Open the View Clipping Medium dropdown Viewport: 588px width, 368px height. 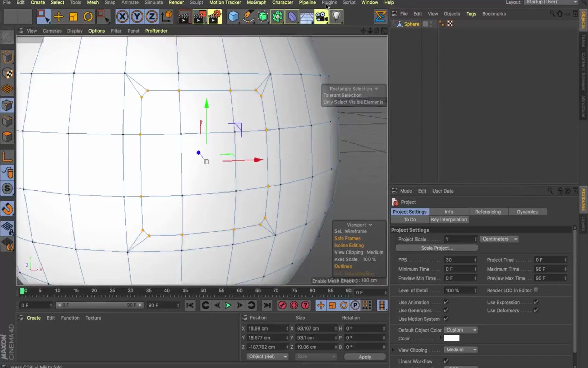point(461,350)
